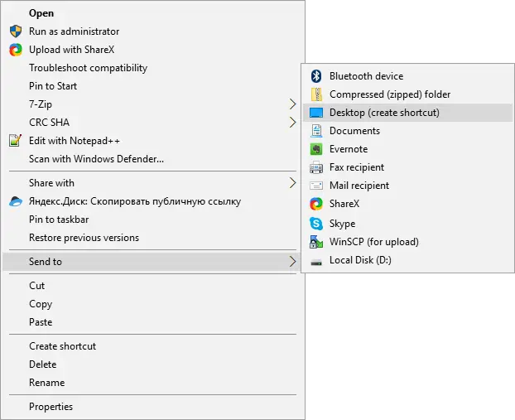
Task: Choose Scan with Windows Defender
Action: [152, 159]
